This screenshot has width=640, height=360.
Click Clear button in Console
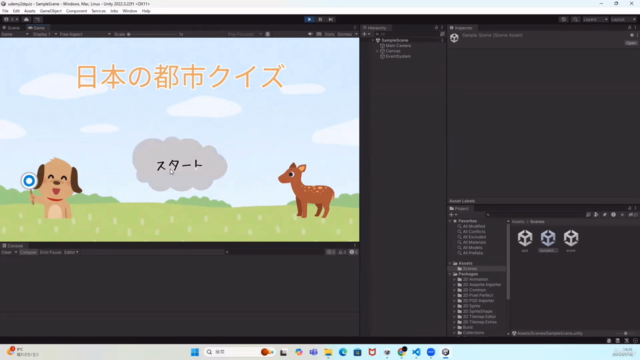[6, 252]
